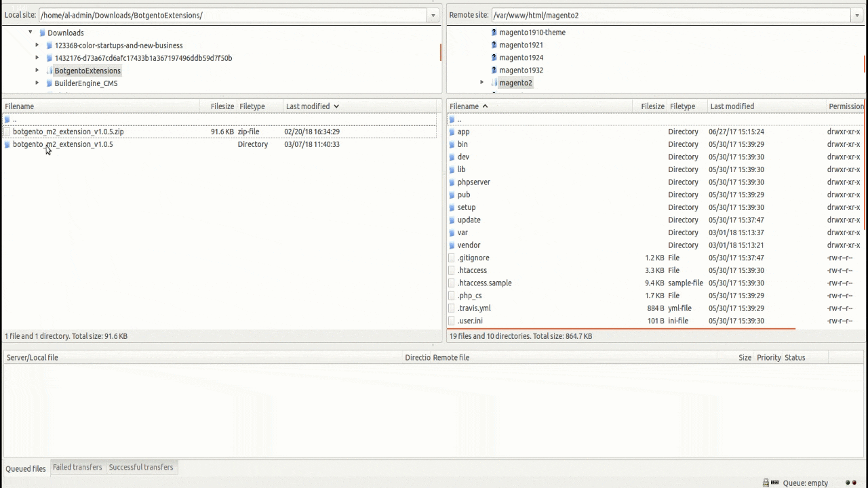The image size is (868, 488).
Task: Select the remote update folder icon
Action: click(452, 220)
